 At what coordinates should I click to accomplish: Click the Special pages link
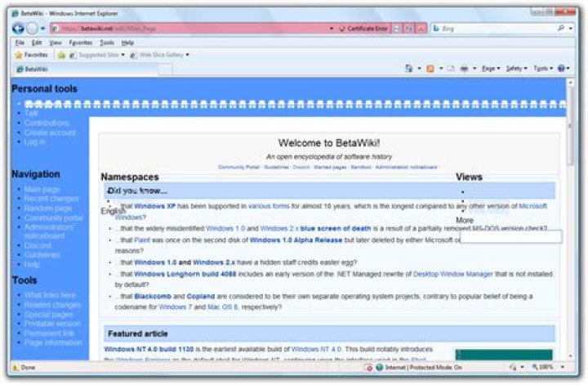coord(49,315)
